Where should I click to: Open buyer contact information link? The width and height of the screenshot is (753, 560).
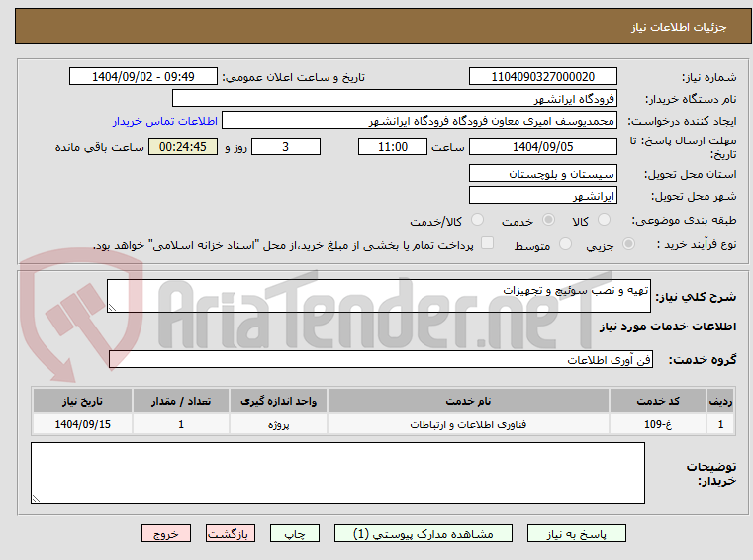[x=165, y=121]
